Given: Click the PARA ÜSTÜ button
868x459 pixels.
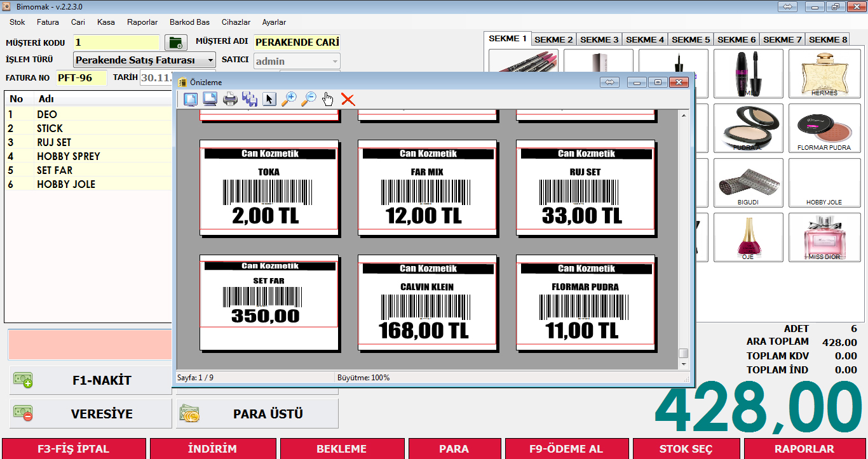Looking at the screenshot, I should tap(257, 414).
